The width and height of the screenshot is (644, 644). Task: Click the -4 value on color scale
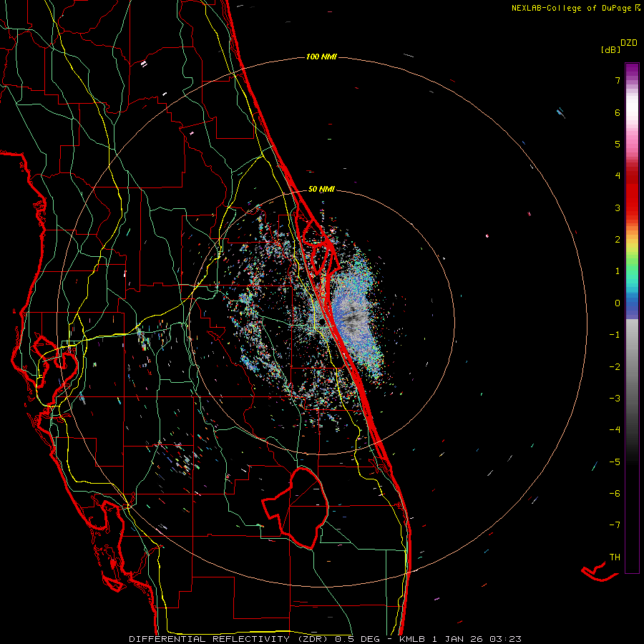[615, 429]
